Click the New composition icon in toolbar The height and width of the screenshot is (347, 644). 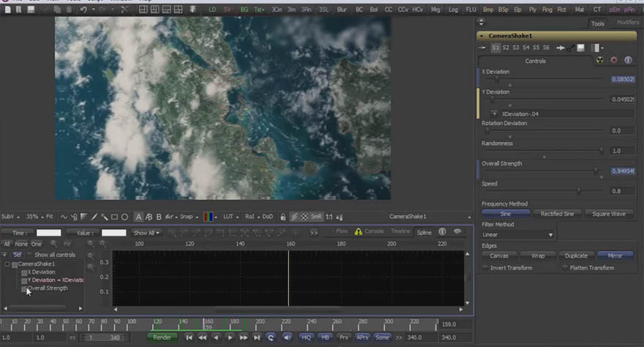pos(8,9)
